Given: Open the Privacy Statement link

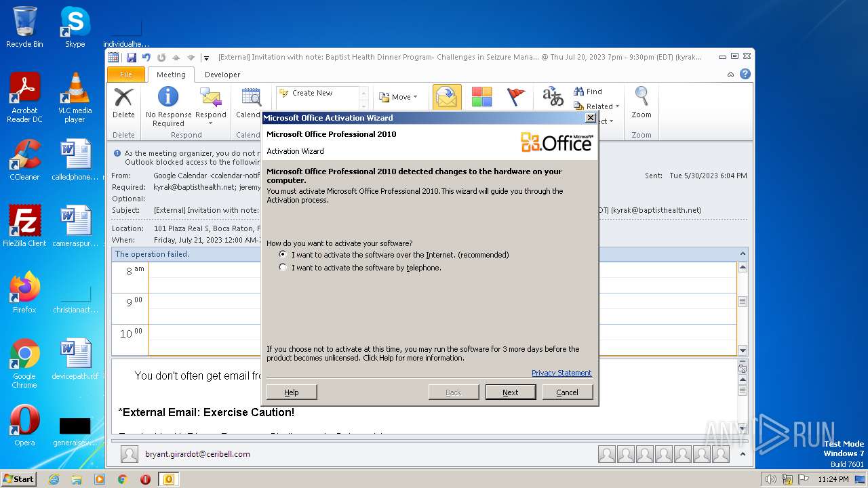Looking at the screenshot, I should tap(561, 373).
